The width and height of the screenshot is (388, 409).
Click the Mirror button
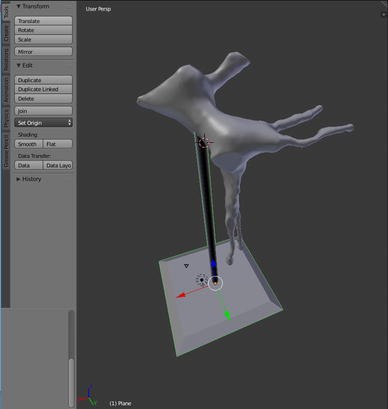(x=43, y=52)
